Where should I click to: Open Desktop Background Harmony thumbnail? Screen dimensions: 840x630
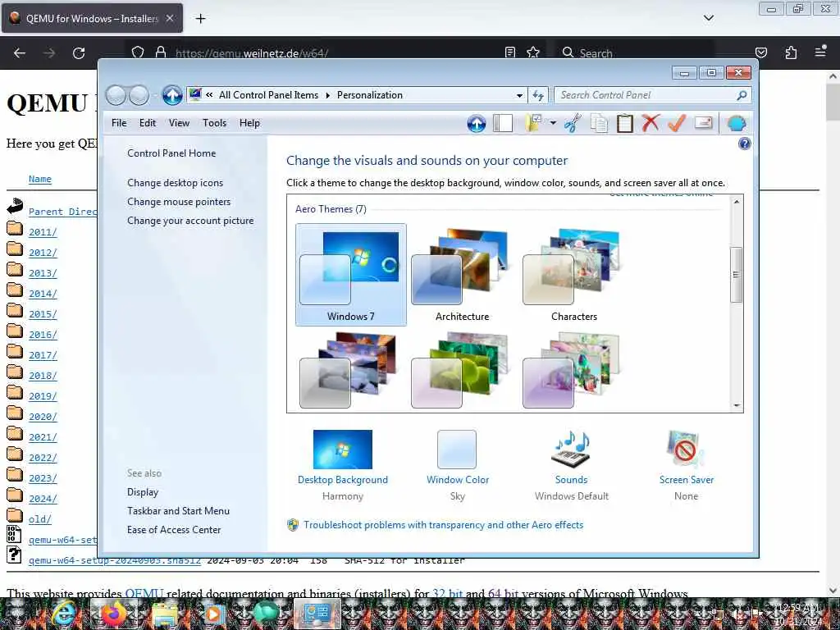(342, 450)
